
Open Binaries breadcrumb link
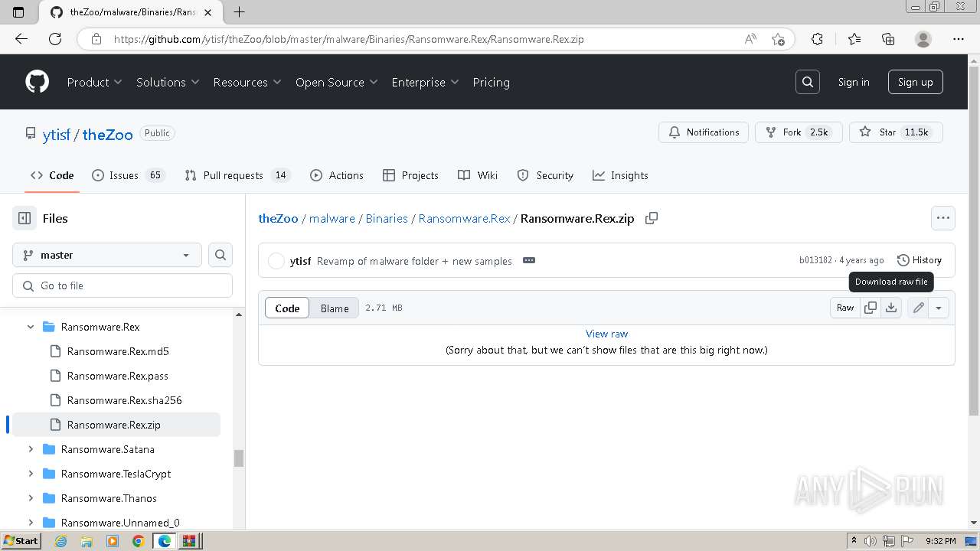(x=387, y=218)
